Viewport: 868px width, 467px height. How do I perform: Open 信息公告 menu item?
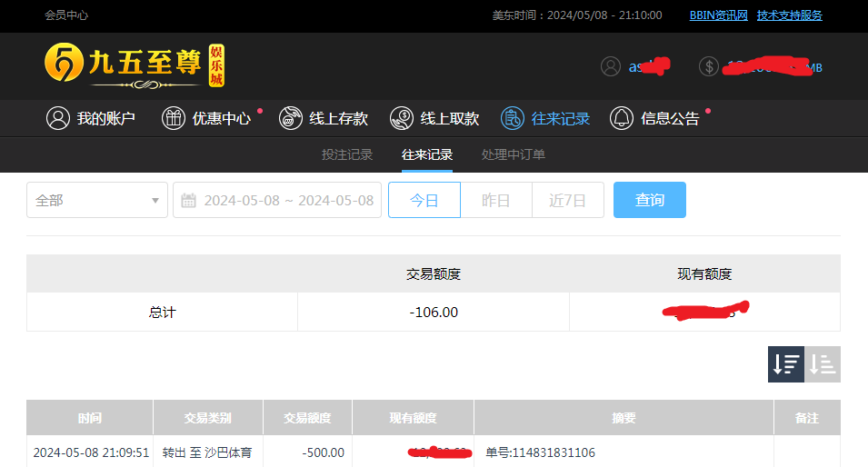(654, 118)
